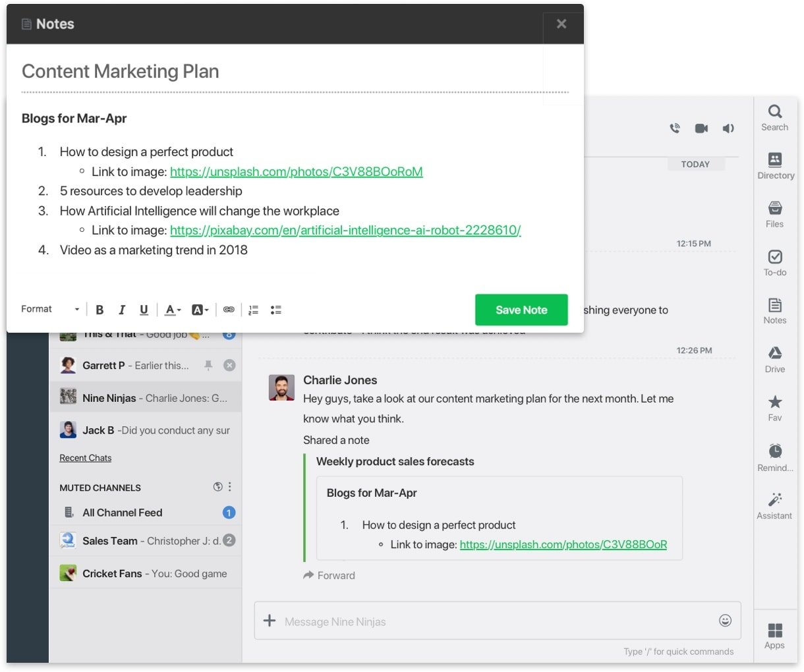Click the Save Note button
Screen dimensions: 804x672
tap(521, 310)
